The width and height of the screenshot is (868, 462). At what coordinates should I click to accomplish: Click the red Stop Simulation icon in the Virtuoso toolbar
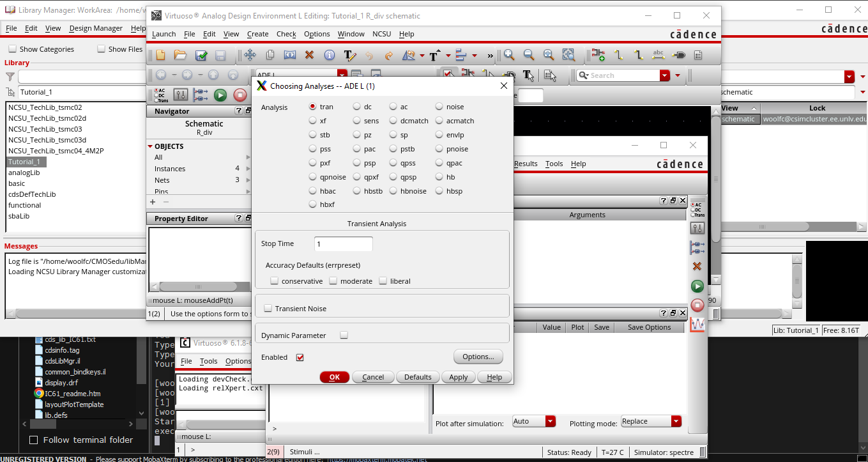click(x=240, y=95)
